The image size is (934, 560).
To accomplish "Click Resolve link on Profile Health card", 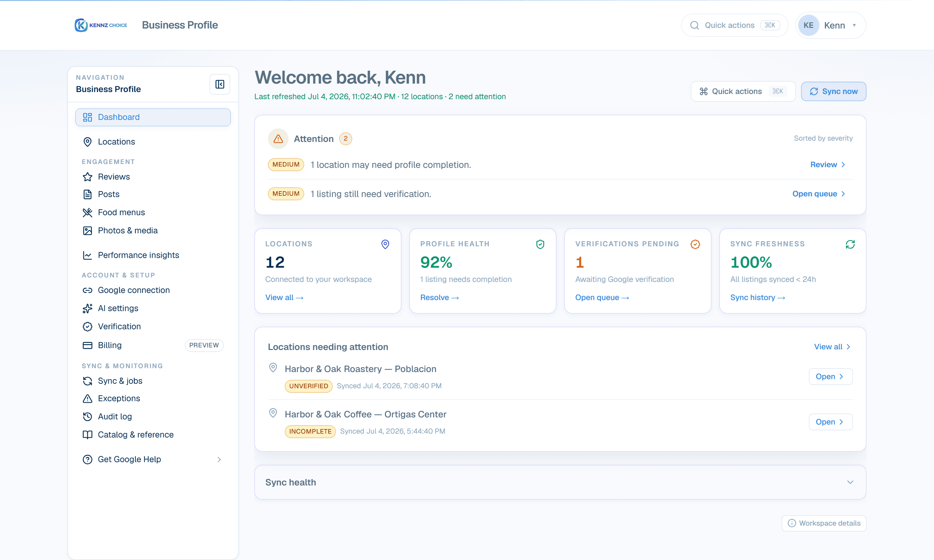I will tap(439, 297).
